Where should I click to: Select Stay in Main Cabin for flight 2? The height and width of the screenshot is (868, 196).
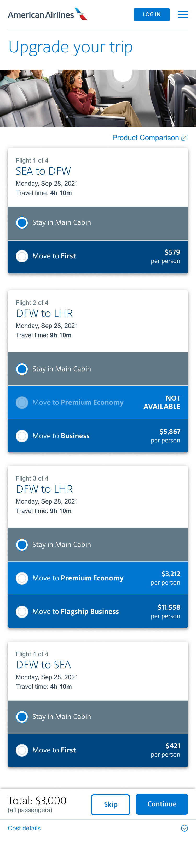[22, 369]
